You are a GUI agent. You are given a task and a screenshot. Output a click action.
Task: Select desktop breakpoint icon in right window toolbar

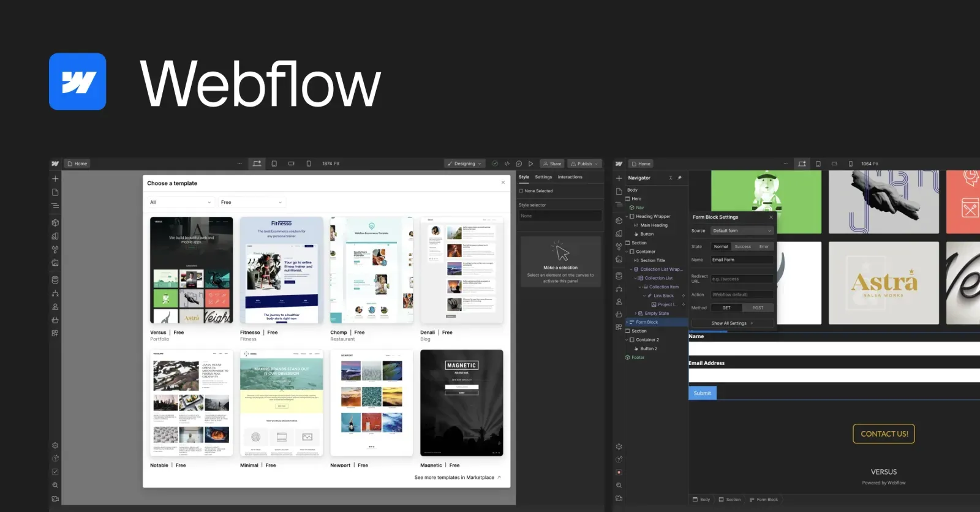click(x=802, y=164)
